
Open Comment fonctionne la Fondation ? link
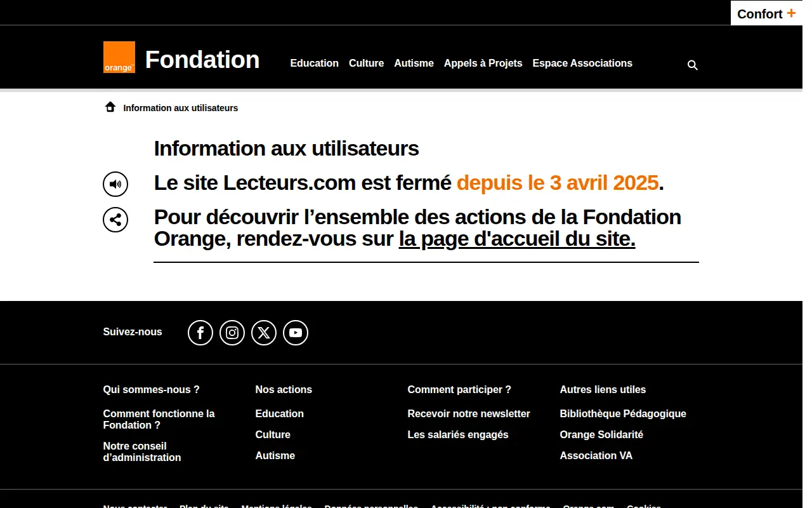click(159, 419)
